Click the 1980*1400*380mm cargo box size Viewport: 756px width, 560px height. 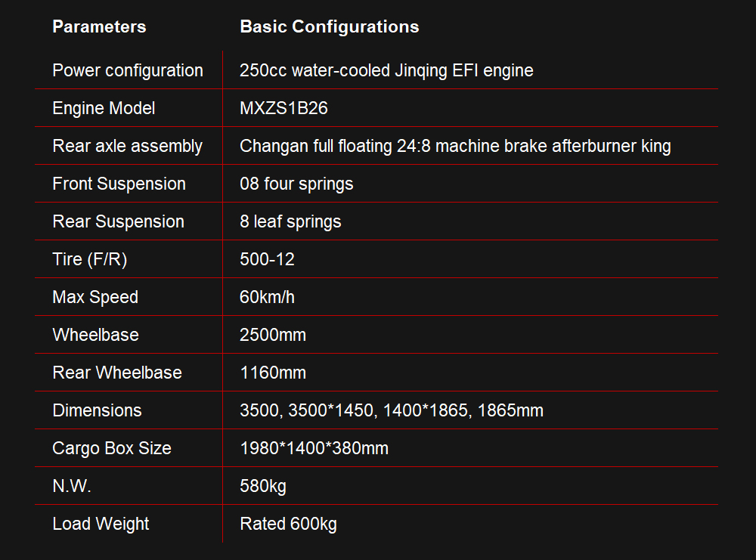click(314, 448)
